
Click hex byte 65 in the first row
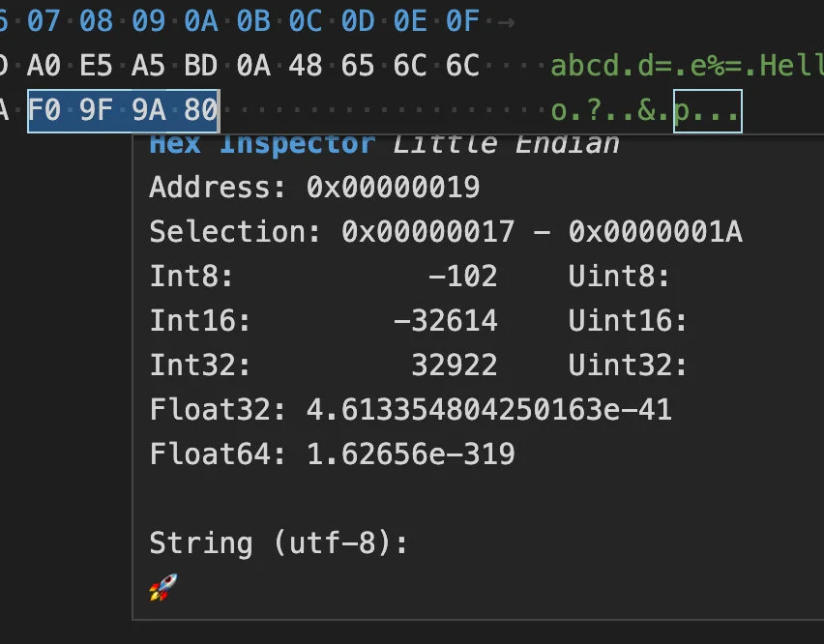(x=357, y=66)
